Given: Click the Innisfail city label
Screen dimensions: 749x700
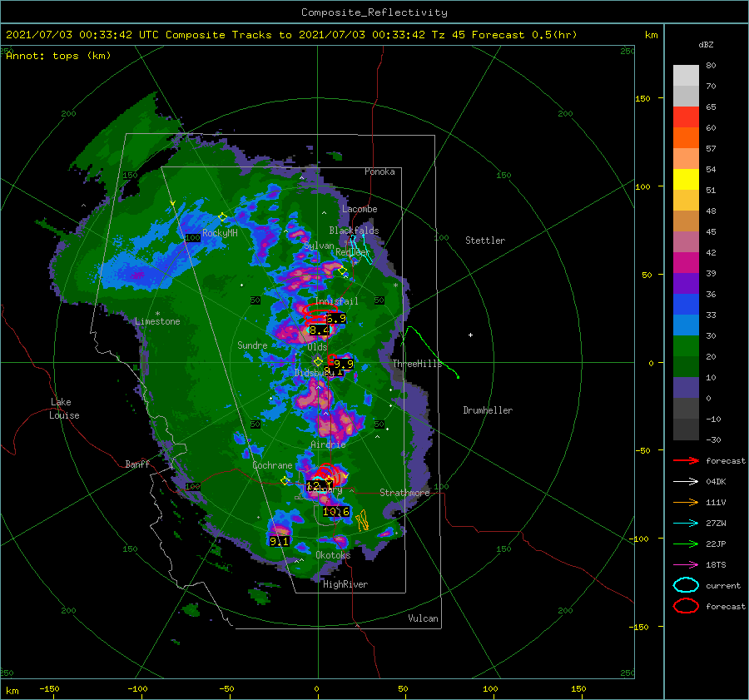Looking at the screenshot, I should [x=336, y=301].
